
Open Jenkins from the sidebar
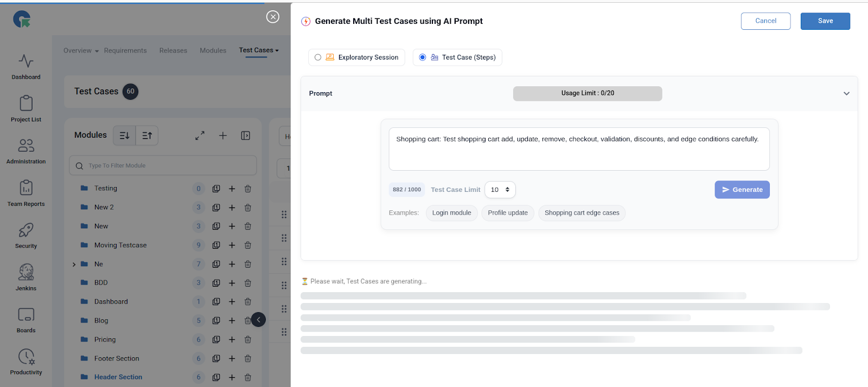point(26,277)
